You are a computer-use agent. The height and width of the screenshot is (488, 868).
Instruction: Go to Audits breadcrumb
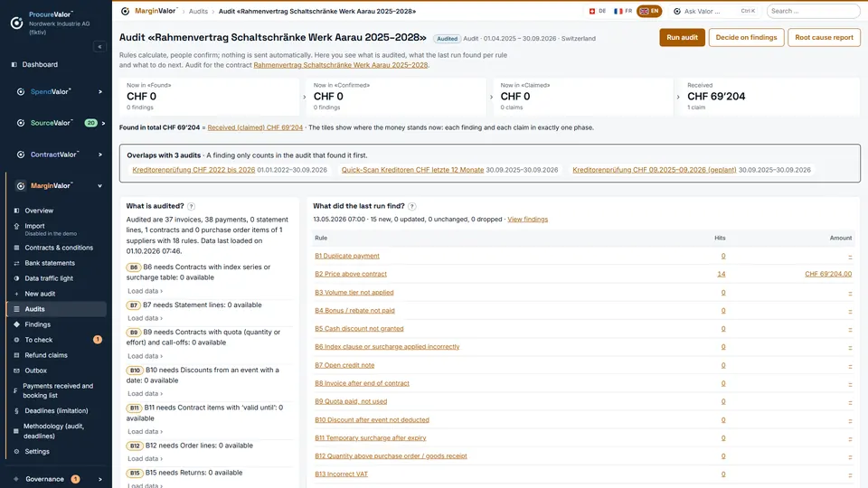pyautogui.click(x=198, y=11)
